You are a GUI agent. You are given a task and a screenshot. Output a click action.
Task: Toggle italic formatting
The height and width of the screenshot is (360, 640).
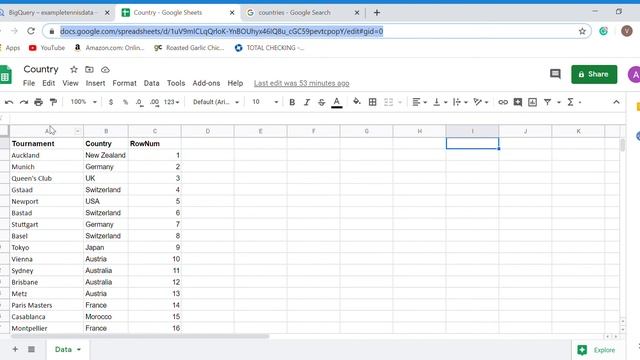pyautogui.click(x=307, y=102)
